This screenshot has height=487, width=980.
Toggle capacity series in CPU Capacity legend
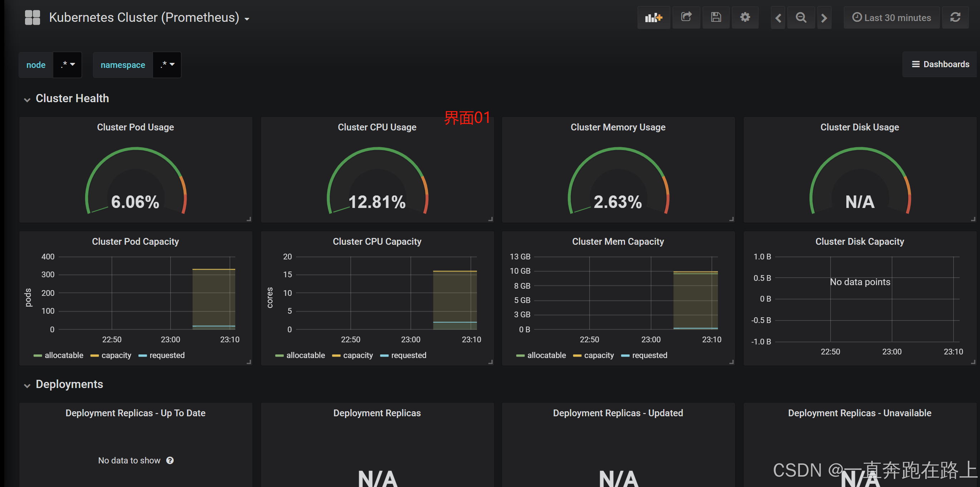pos(358,356)
